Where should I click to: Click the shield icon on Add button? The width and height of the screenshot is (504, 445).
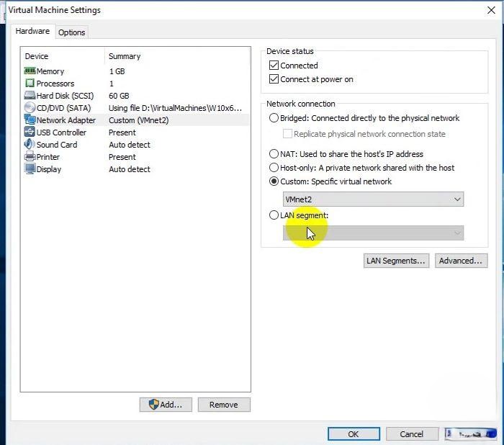pyautogui.click(x=154, y=405)
